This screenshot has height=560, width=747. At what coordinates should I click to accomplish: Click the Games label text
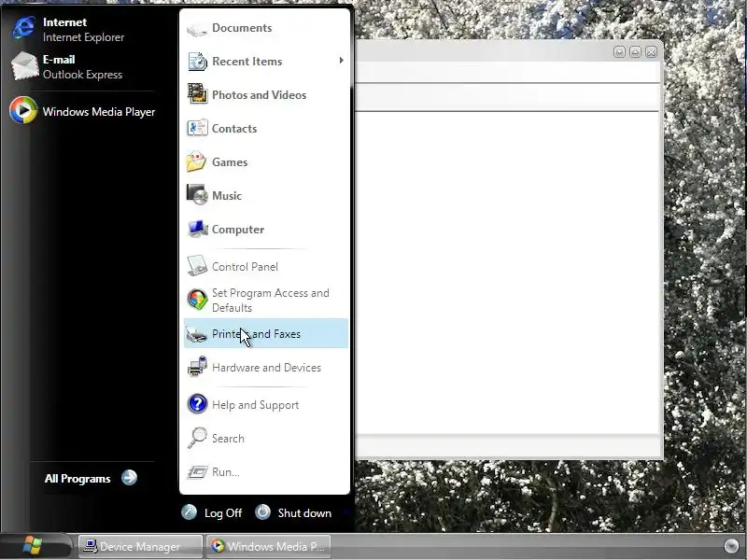point(230,162)
